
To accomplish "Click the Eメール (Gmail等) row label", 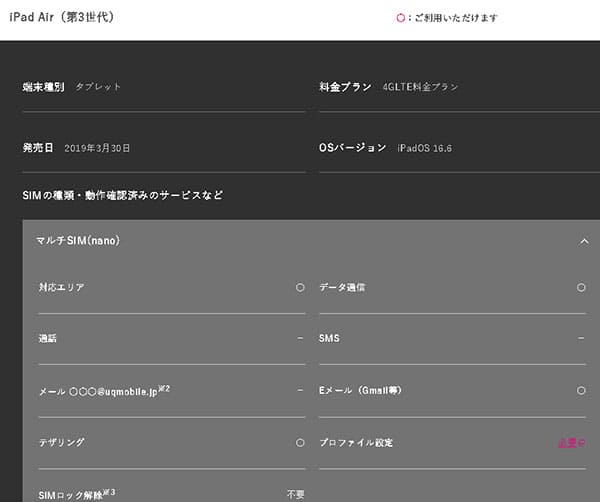I will (x=360, y=390).
